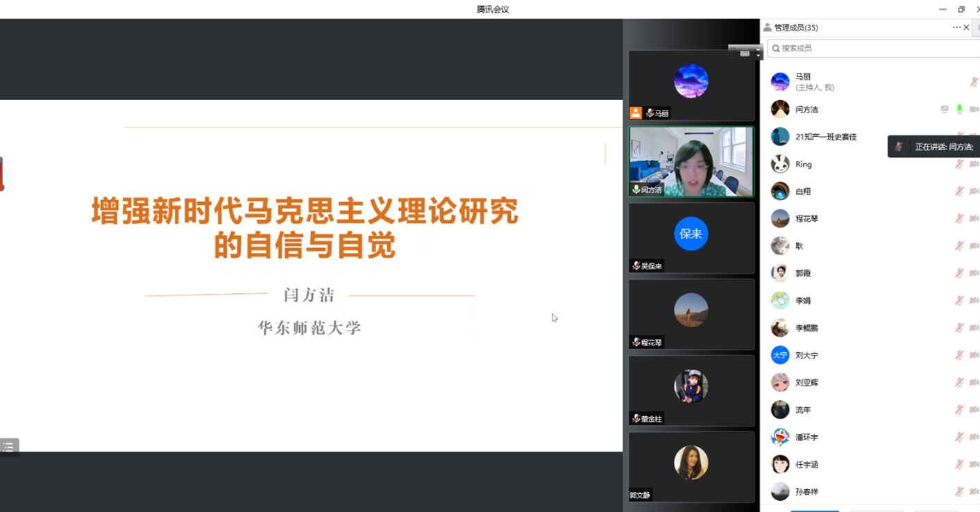Click the camera icon in 闫方洁's member row

pyautogui.click(x=974, y=109)
